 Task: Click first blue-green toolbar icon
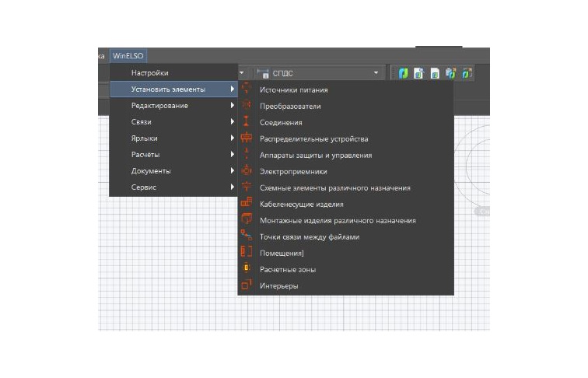[x=404, y=73]
